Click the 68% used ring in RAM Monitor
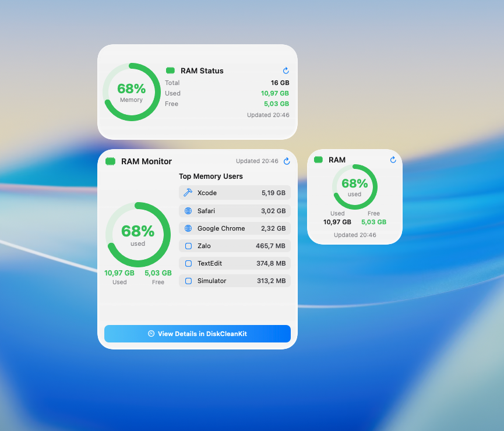 138,235
